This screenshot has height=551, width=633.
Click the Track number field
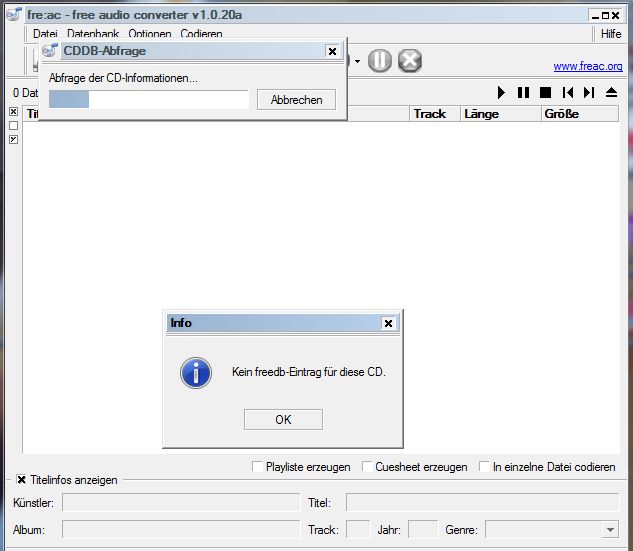358,529
